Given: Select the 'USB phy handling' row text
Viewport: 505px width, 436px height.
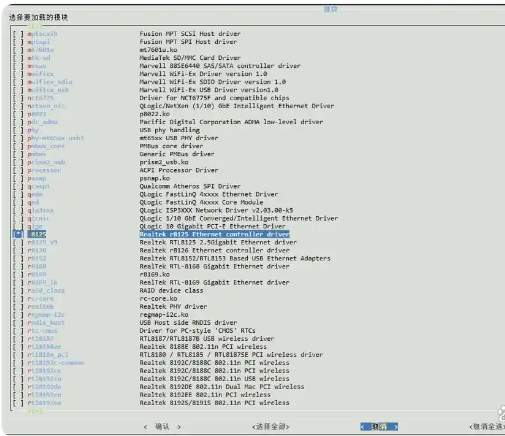Looking at the screenshot, I should pyautogui.click(x=170, y=130).
